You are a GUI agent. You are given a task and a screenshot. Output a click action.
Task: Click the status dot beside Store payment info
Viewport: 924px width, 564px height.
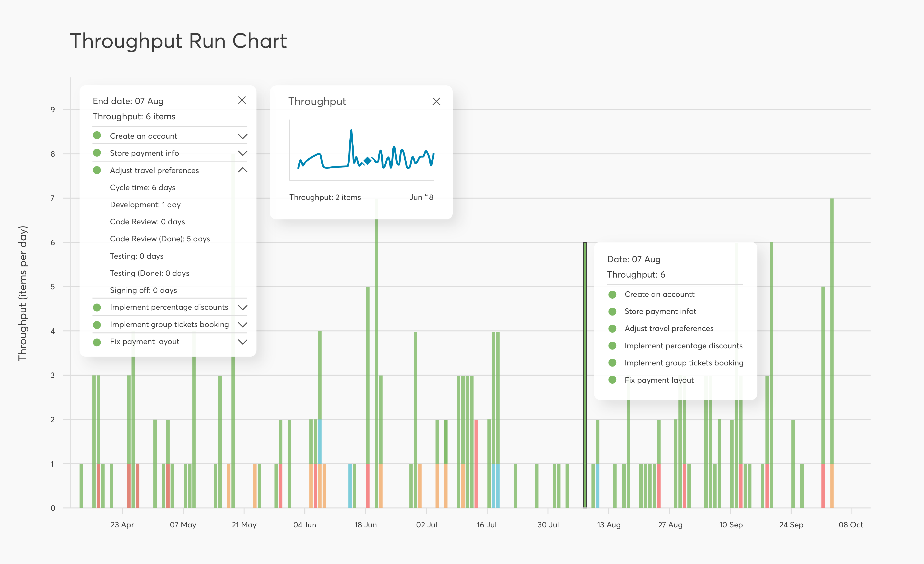[x=97, y=153]
